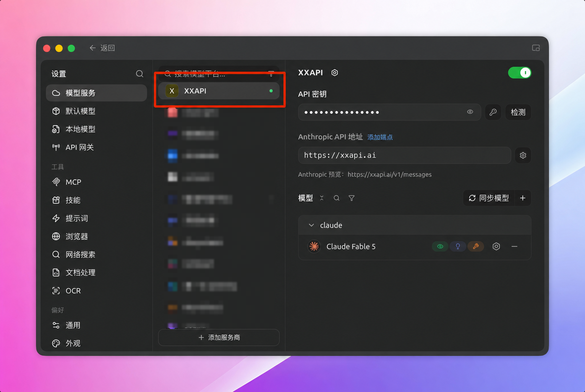Viewport: 585px width, 392px height.
Task: Open Claude Fable 5 model settings icon
Action: point(496,247)
